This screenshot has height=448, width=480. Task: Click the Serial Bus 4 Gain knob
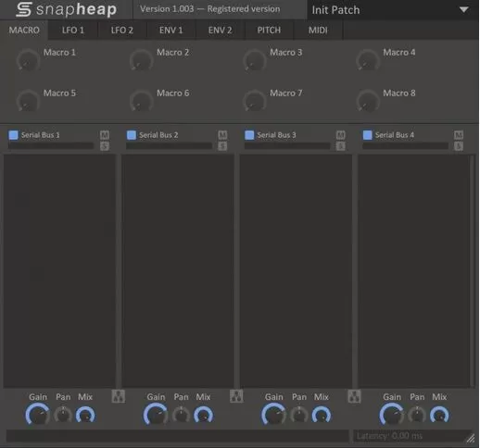392,415
